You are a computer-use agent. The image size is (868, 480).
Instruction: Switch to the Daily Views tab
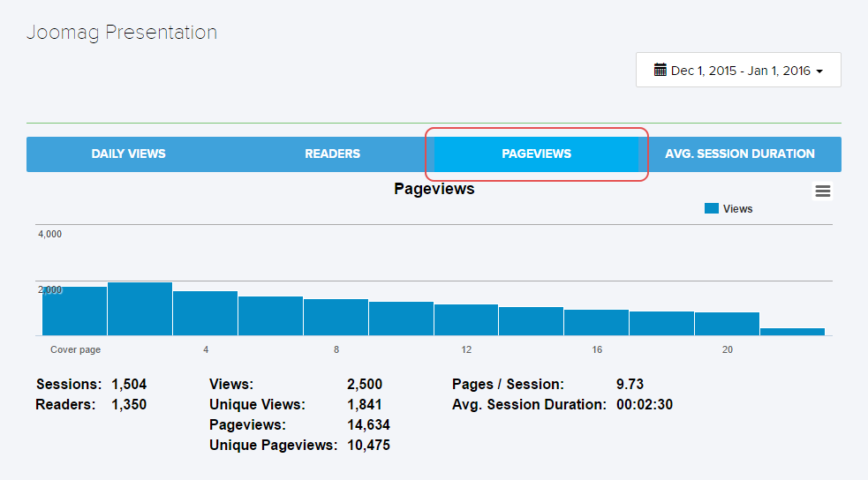128,154
